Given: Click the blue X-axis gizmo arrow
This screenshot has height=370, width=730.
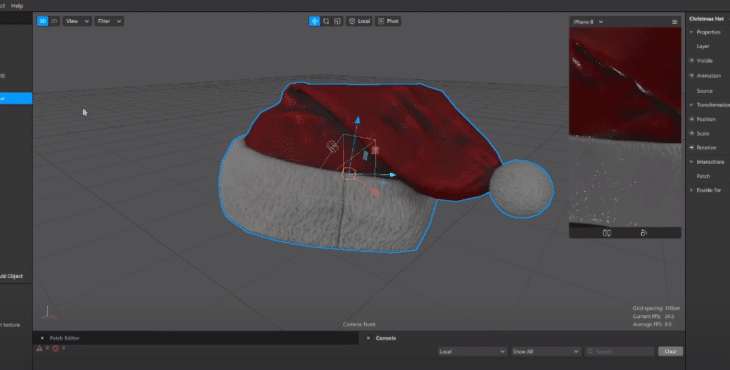Looking at the screenshot, I should 392,175.
